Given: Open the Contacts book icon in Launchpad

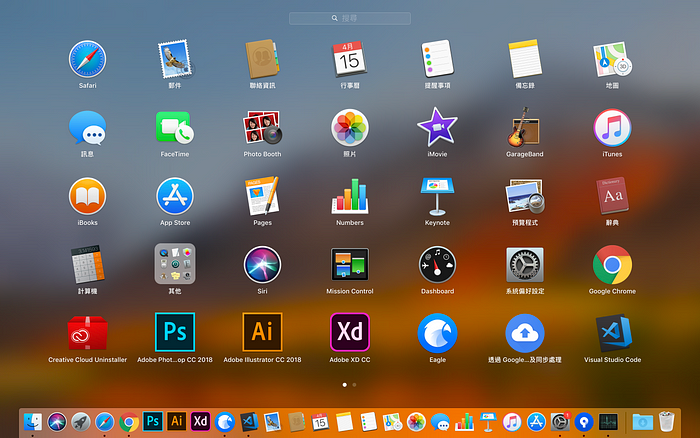Looking at the screenshot, I should [262, 59].
